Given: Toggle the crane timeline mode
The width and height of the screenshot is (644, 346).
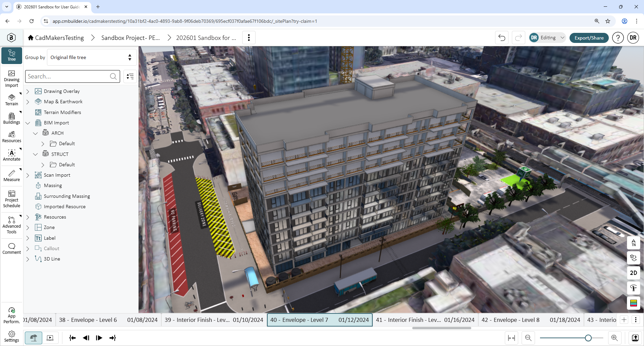Looking at the screenshot, I should tap(34, 338).
